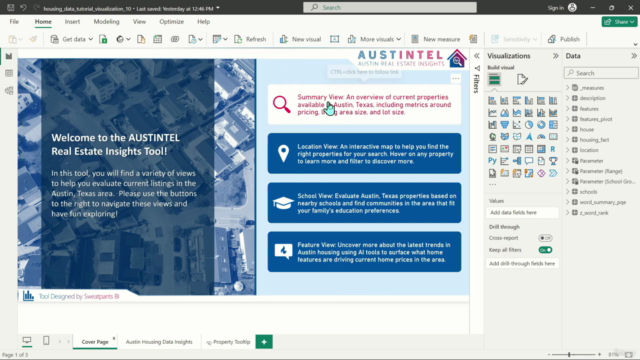Open the Help ribbon tab
640x360 pixels.
(x=203, y=22)
